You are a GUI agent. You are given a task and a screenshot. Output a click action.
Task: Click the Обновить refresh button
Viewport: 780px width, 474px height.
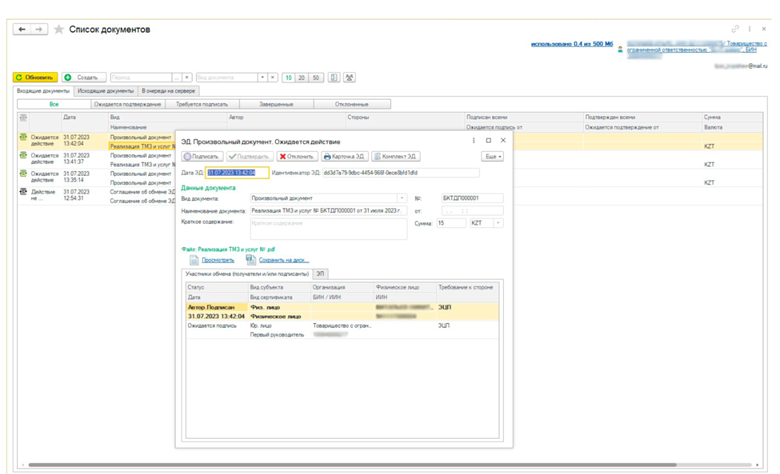[x=35, y=77]
